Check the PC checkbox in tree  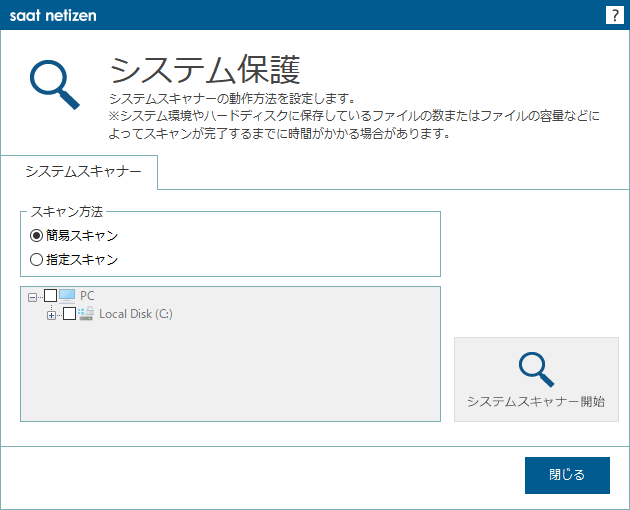[50, 296]
